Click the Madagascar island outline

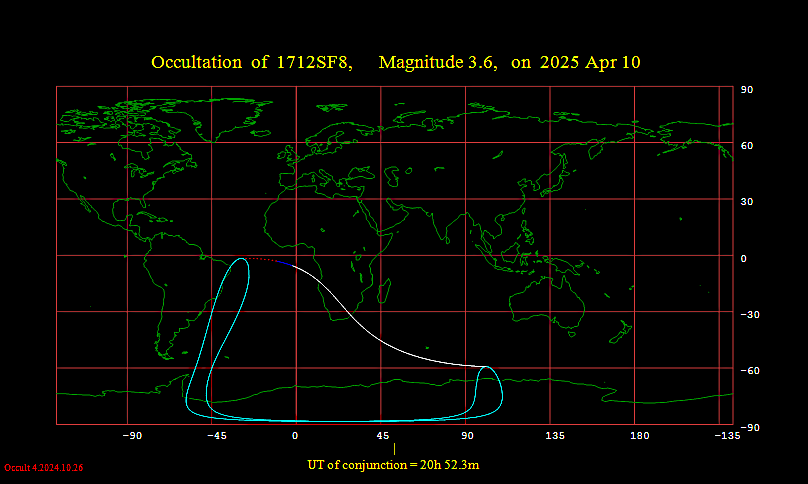point(385,290)
